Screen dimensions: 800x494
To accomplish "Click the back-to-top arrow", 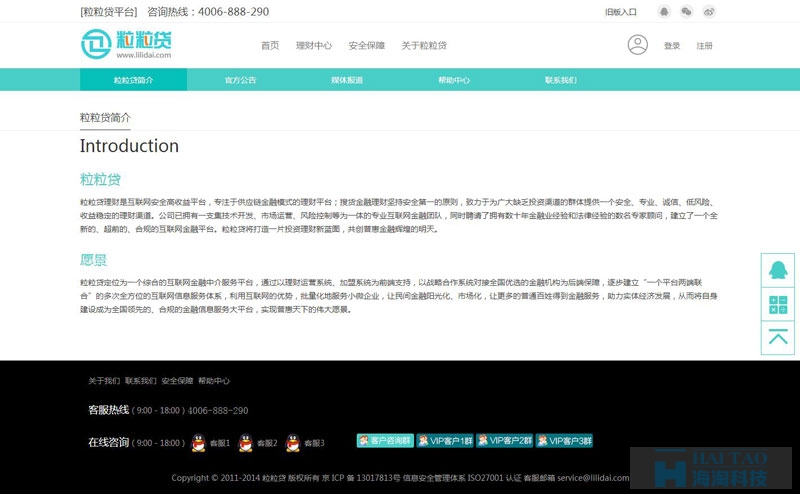I will click(x=778, y=337).
